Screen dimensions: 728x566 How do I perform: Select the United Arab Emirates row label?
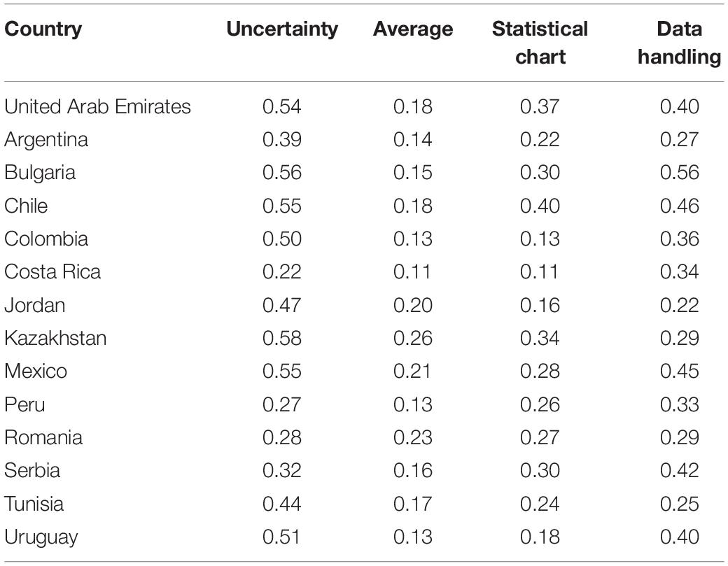(x=97, y=106)
